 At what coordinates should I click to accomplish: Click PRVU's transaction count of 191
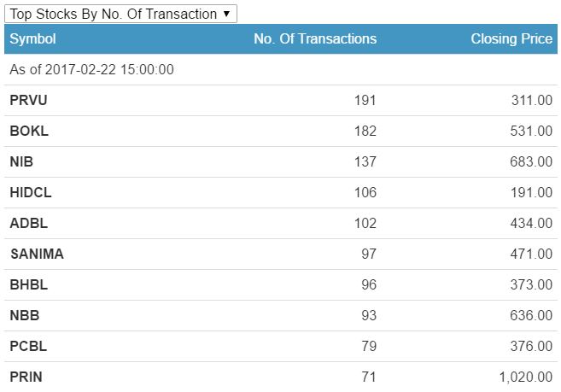click(x=365, y=101)
